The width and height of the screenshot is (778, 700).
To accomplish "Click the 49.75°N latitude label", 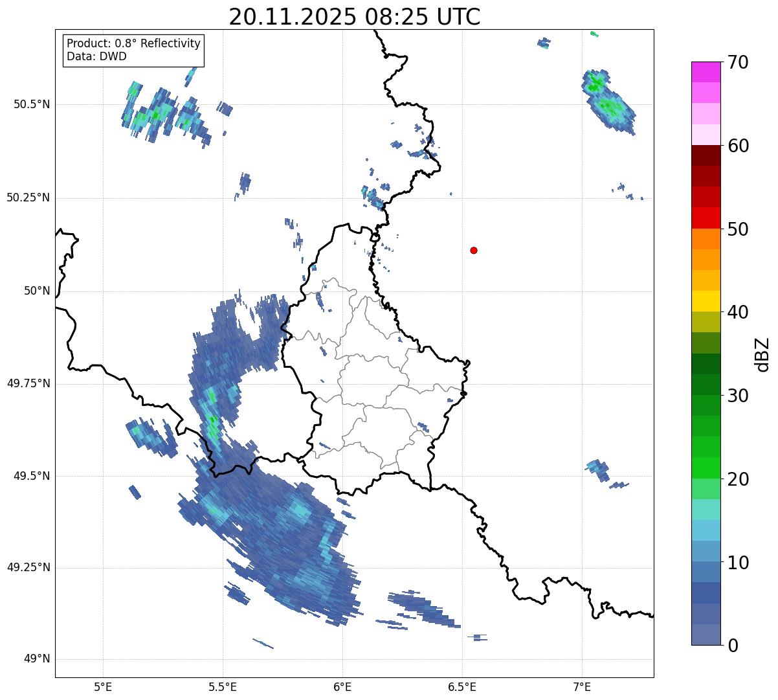I will [28, 383].
